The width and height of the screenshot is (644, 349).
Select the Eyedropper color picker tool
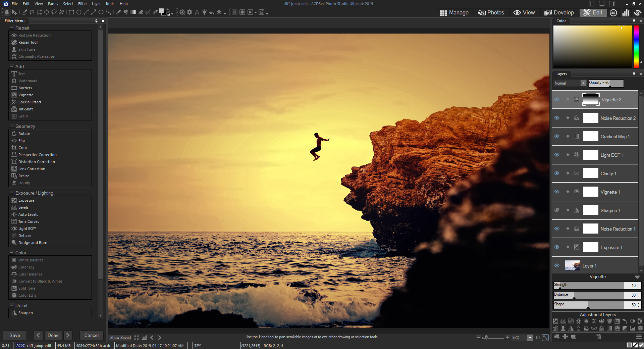155,12
